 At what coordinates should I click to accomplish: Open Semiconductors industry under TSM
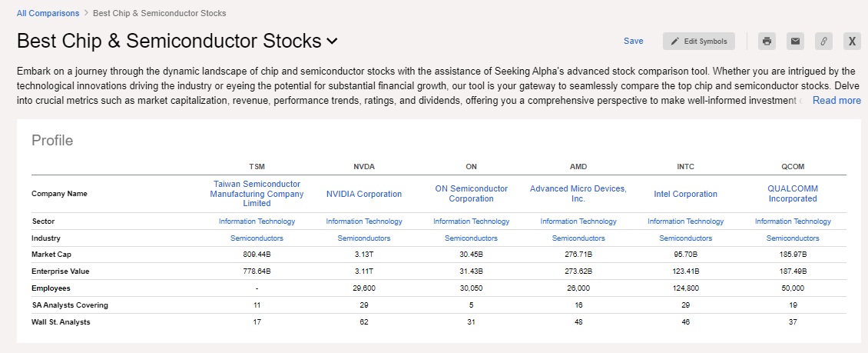tap(257, 238)
